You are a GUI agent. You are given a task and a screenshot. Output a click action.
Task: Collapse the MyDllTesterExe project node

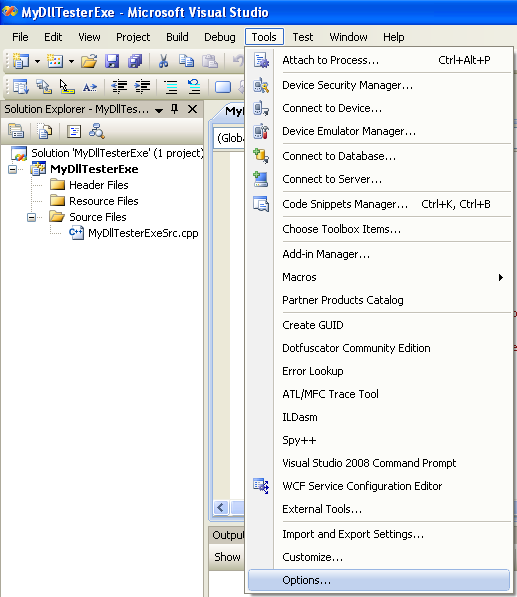pyautogui.click(x=13, y=169)
